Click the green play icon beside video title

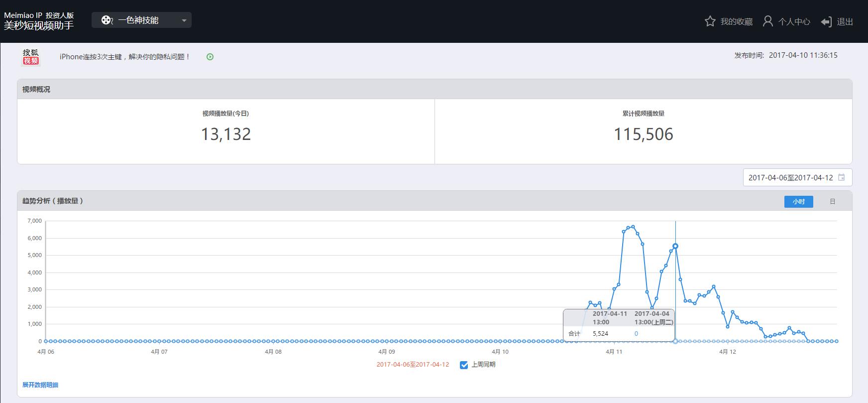[x=210, y=57]
